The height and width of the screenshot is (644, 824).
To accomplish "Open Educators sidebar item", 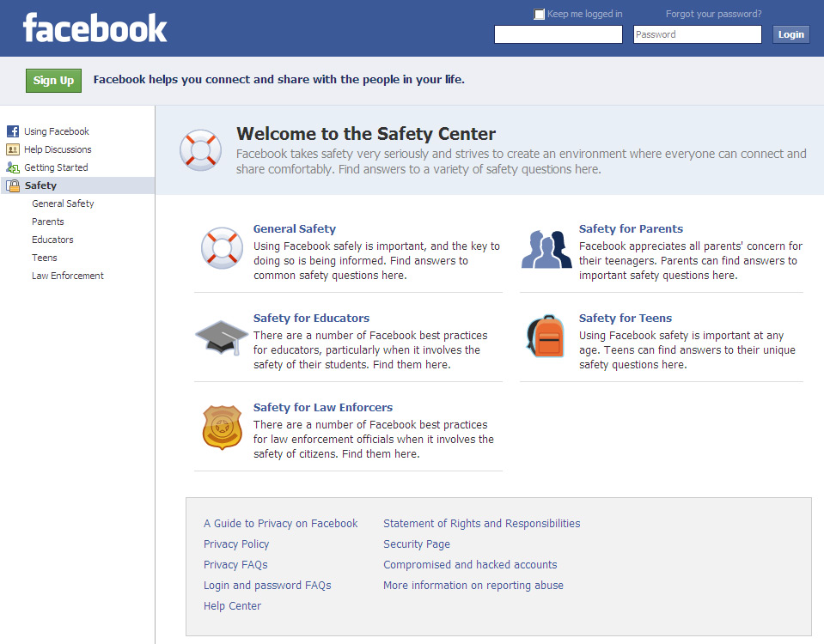I will coord(52,240).
